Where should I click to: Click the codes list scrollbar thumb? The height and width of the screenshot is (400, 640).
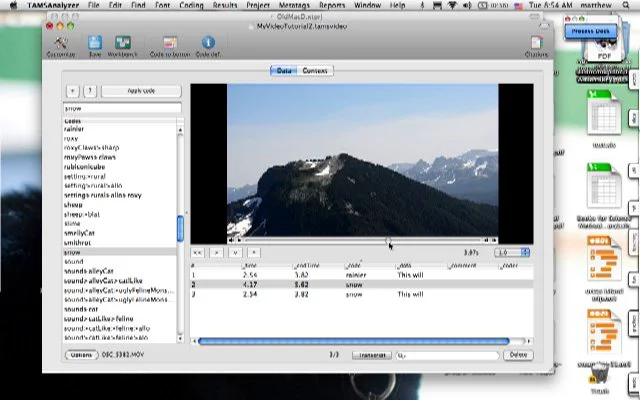pos(180,228)
